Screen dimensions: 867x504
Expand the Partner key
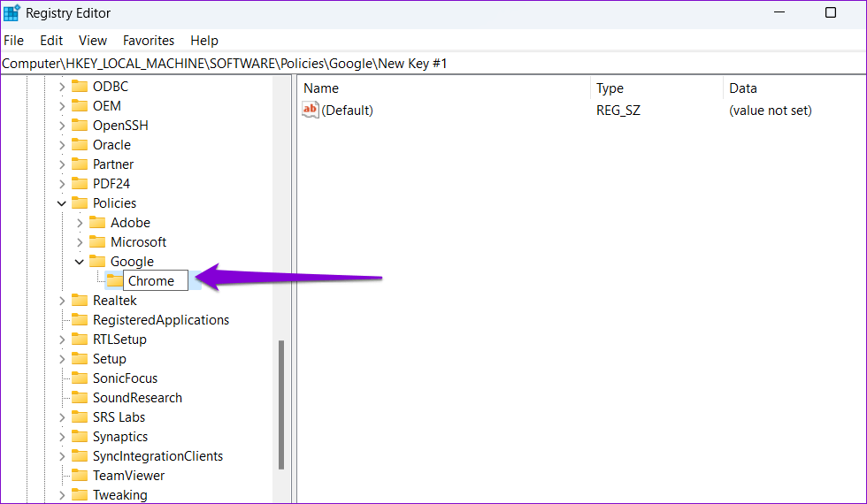[62, 164]
